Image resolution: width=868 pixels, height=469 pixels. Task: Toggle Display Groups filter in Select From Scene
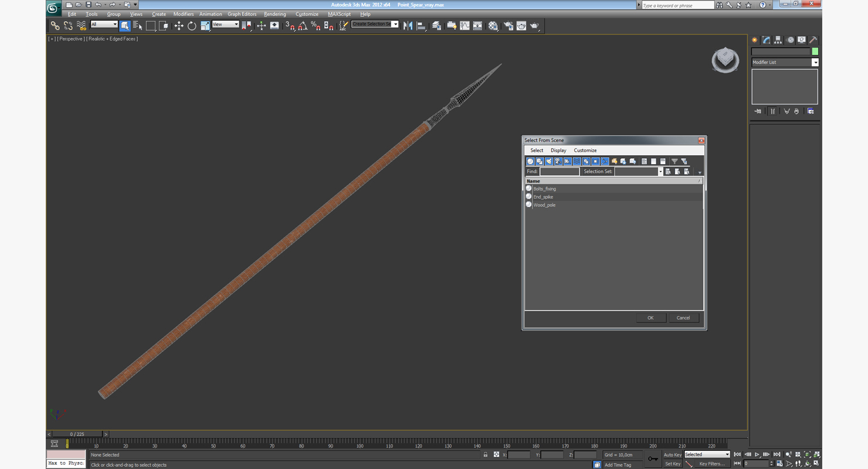point(586,161)
